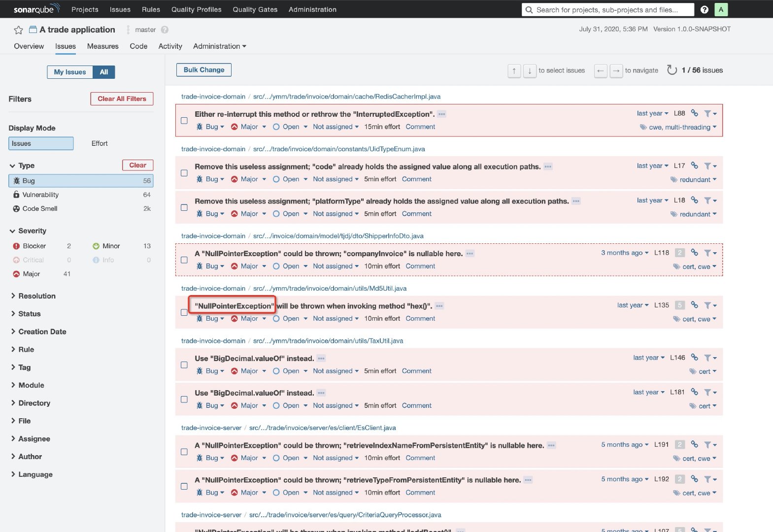Check the "companyInvoice" nullable issue checkbox

click(x=184, y=260)
